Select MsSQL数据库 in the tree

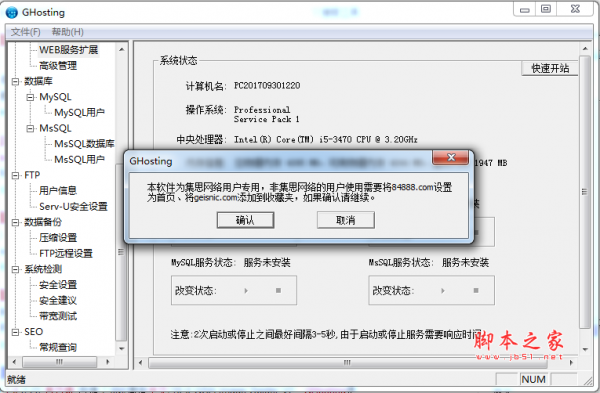[x=84, y=144]
